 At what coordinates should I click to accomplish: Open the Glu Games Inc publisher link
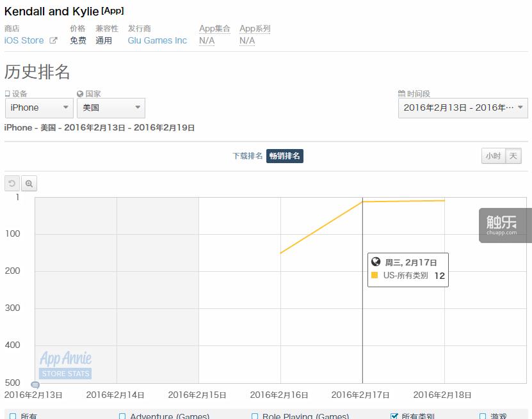tap(157, 40)
